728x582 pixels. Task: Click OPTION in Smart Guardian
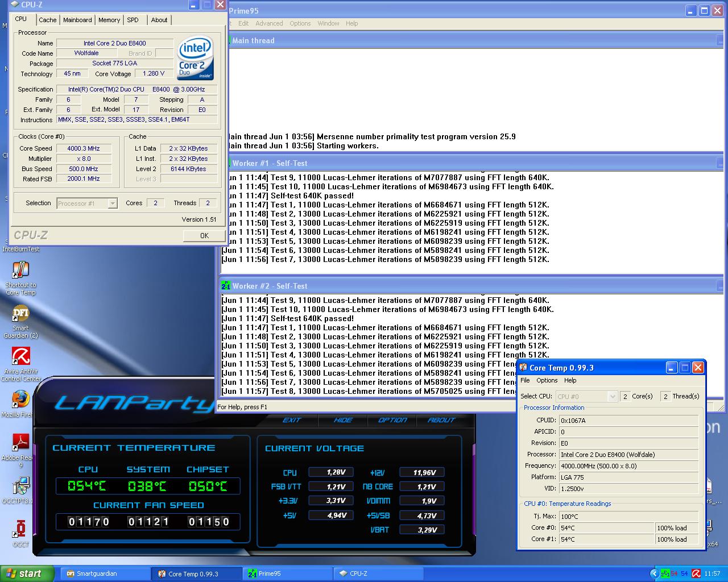(392, 420)
